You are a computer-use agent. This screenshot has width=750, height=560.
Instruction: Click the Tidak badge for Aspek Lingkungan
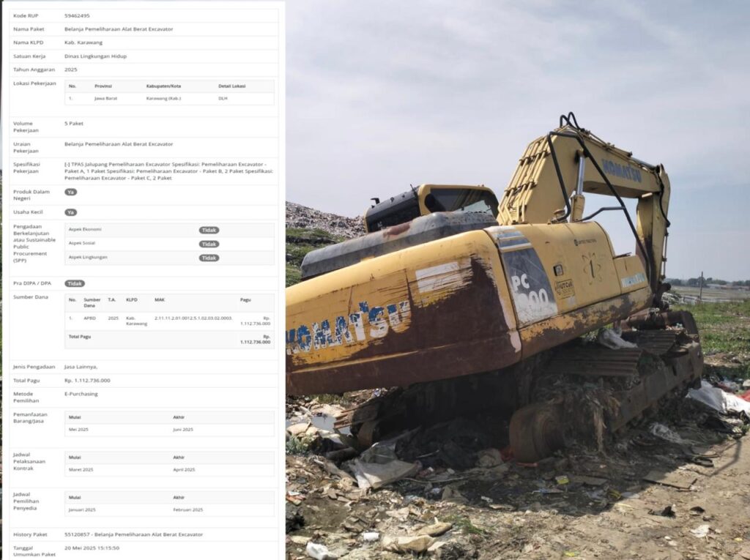(x=209, y=258)
